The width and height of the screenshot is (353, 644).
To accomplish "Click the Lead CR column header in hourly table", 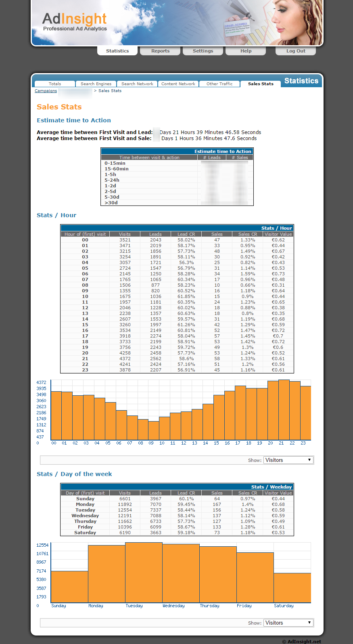I will (186, 234).
